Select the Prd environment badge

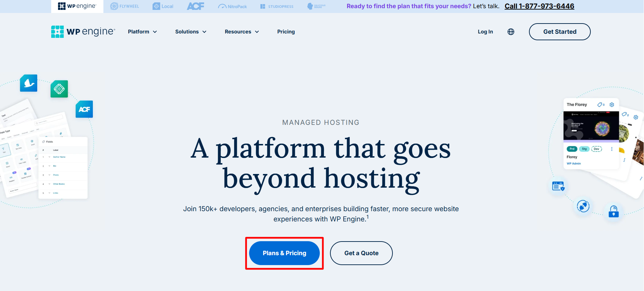tap(572, 149)
